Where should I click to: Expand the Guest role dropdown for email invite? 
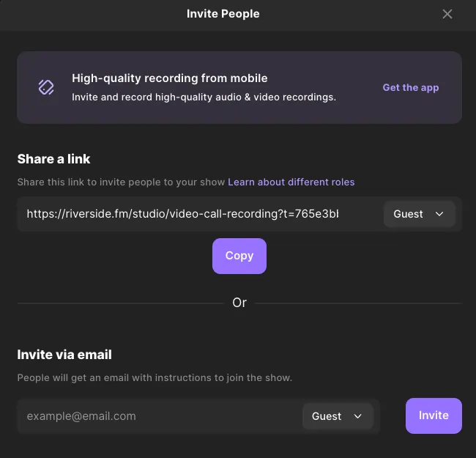point(337,416)
